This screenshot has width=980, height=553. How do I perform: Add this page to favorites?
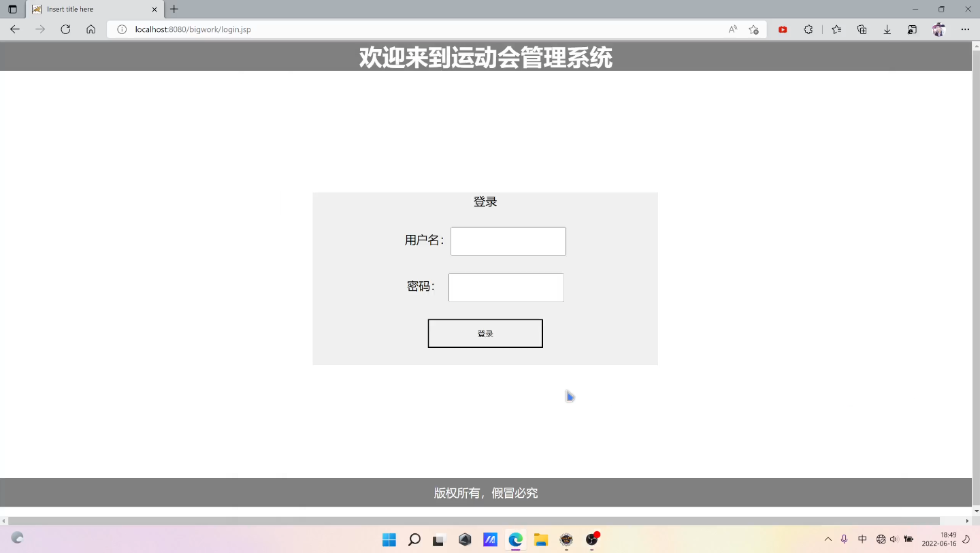point(754,29)
